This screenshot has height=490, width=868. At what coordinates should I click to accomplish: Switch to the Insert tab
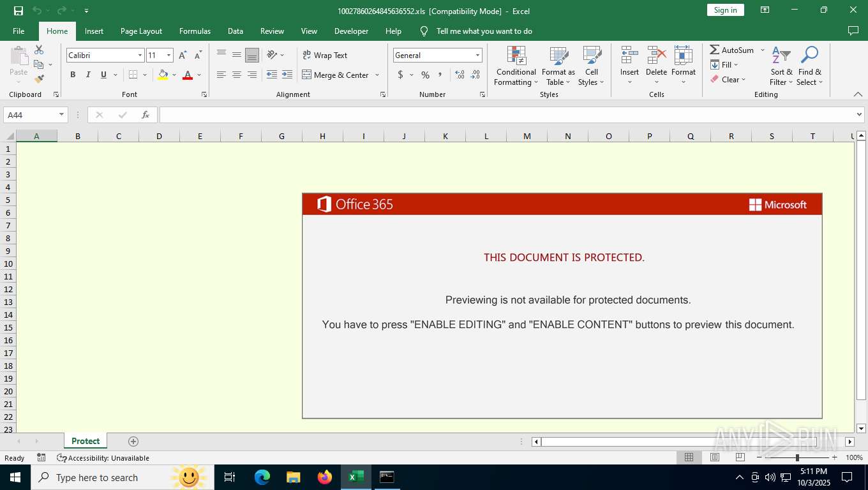coord(94,31)
